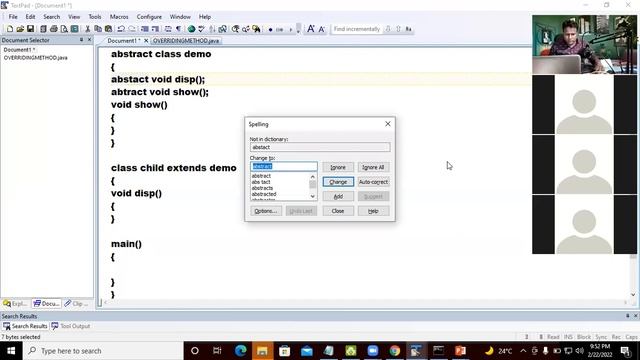Screen dimensions: 640x360
Task: Click the Find incrementally search box
Action: coord(356,29)
